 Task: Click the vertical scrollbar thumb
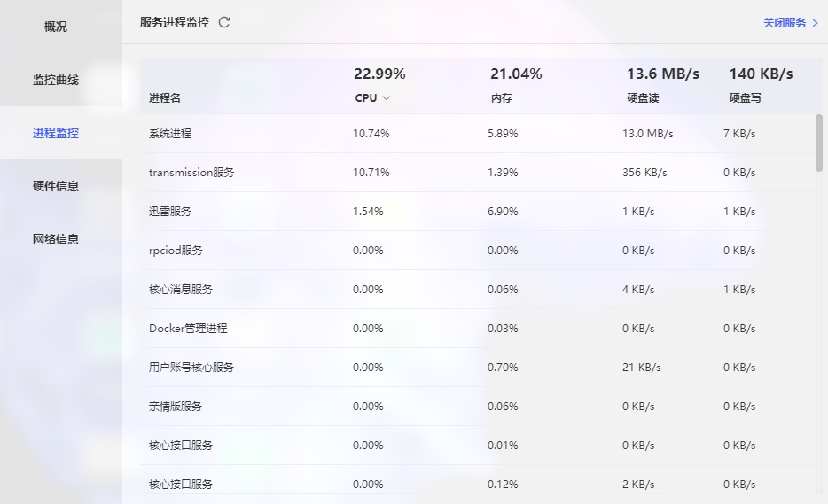point(818,142)
